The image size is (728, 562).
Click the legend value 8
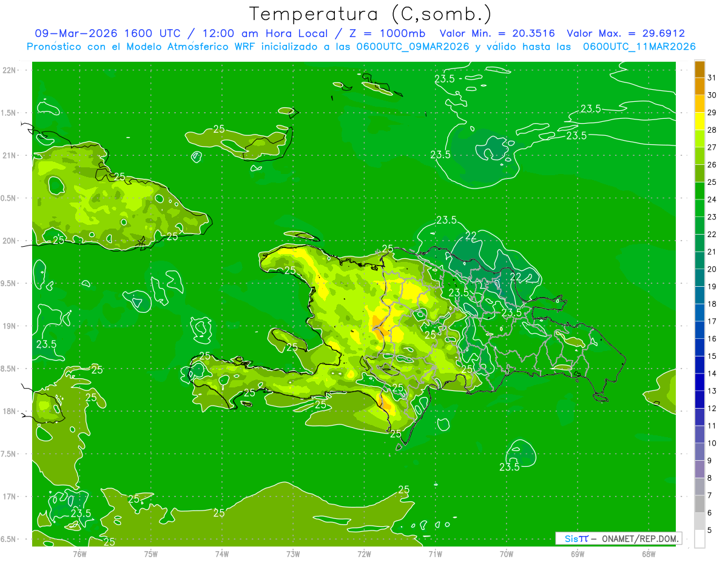click(x=710, y=478)
